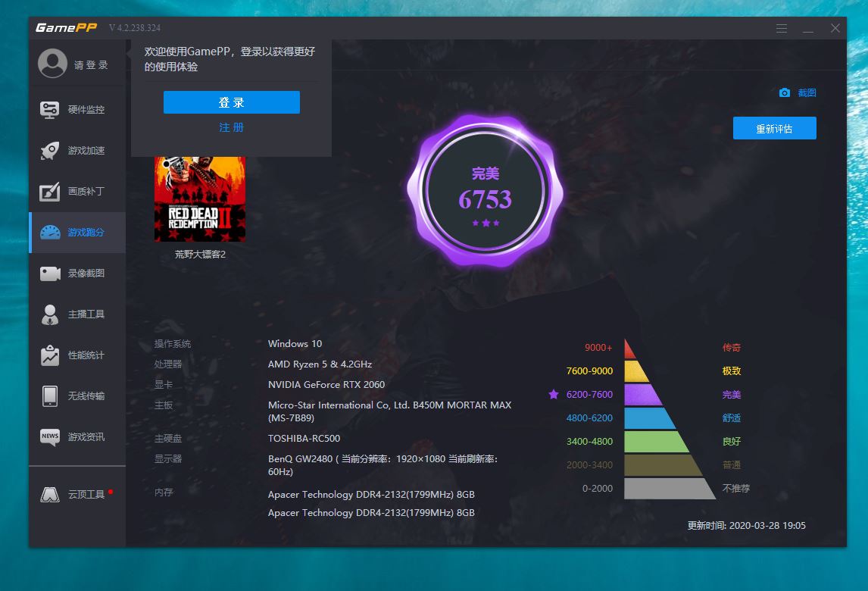Open 无线传输 phone icon
The image size is (868, 591).
pyautogui.click(x=50, y=396)
